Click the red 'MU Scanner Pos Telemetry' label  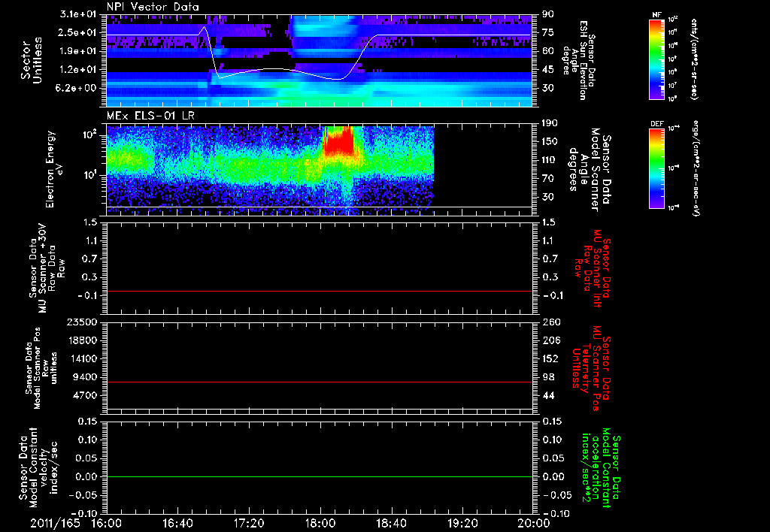tap(592, 368)
